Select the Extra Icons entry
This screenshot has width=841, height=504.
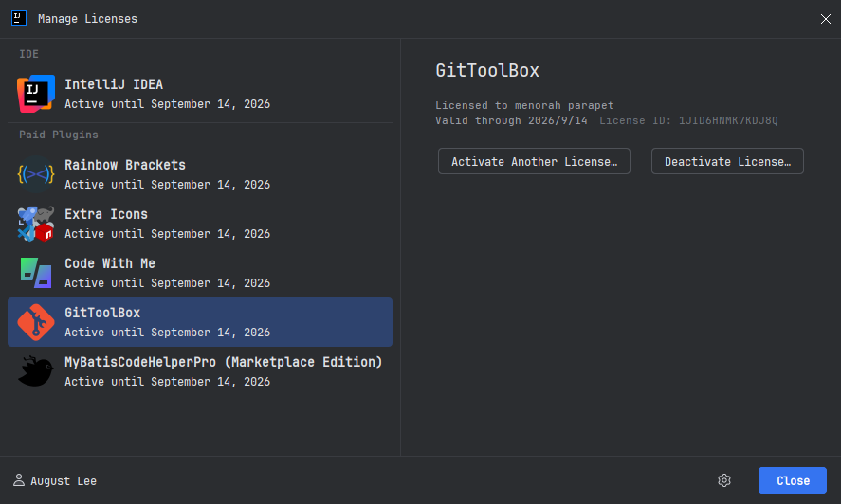[200, 224]
